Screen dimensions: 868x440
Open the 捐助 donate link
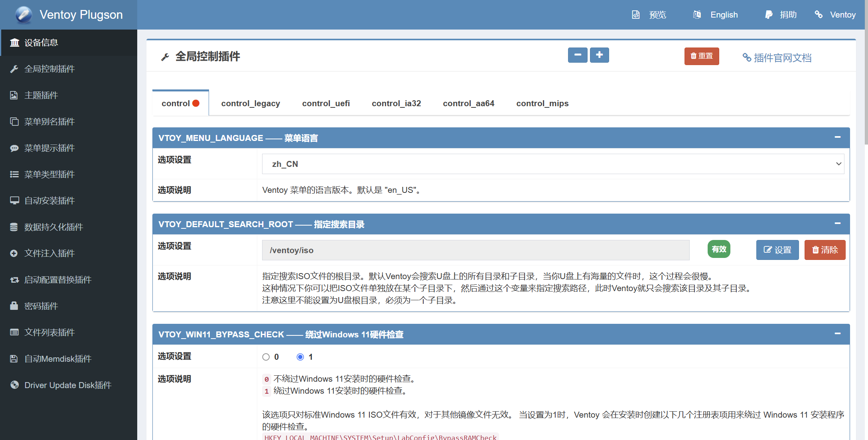click(781, 15)
